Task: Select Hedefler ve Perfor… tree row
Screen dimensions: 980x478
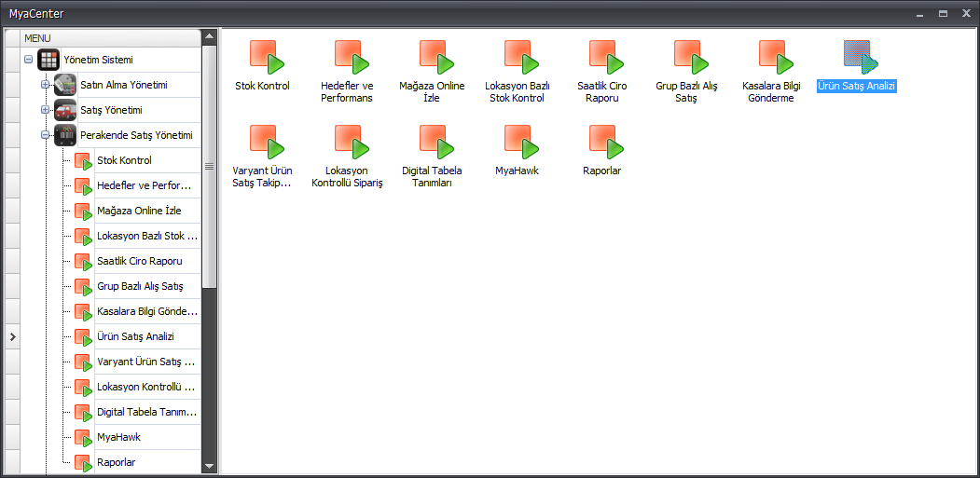Action: point(147,186)
